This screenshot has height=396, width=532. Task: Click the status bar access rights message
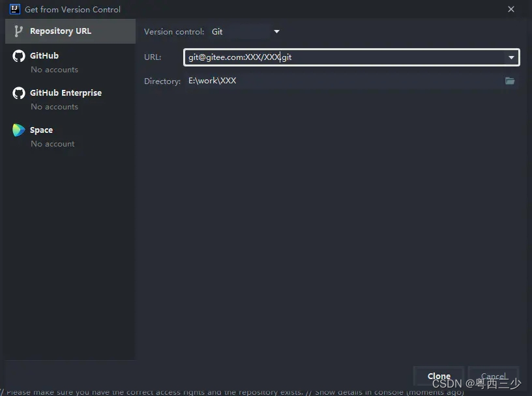coord(232,392)
